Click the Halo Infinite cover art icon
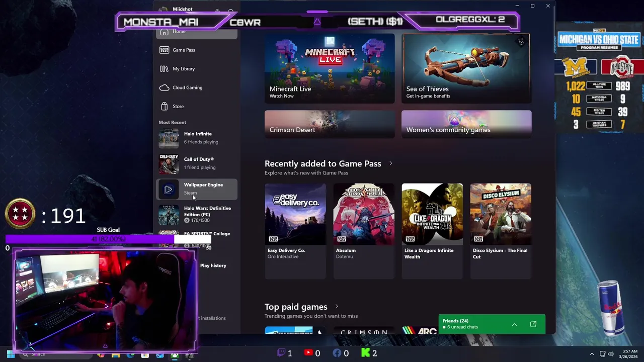The image size is (644, 362). (x=169, y=138)
